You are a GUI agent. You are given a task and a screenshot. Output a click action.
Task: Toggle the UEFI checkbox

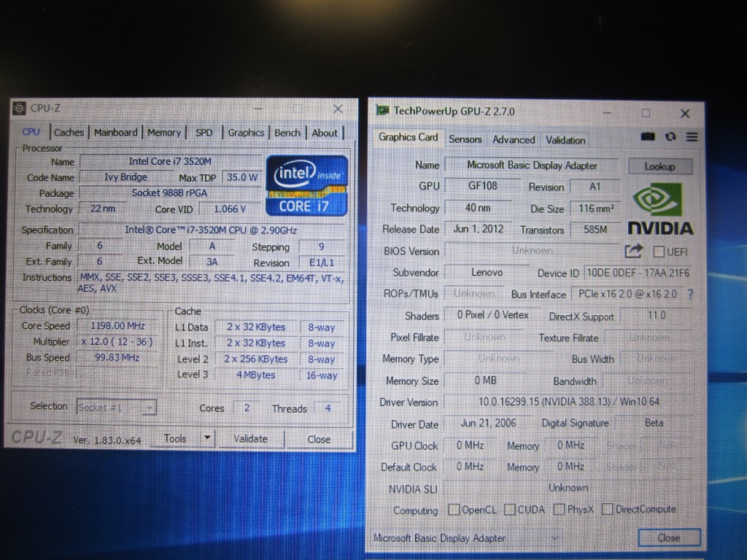coord(659,252)
